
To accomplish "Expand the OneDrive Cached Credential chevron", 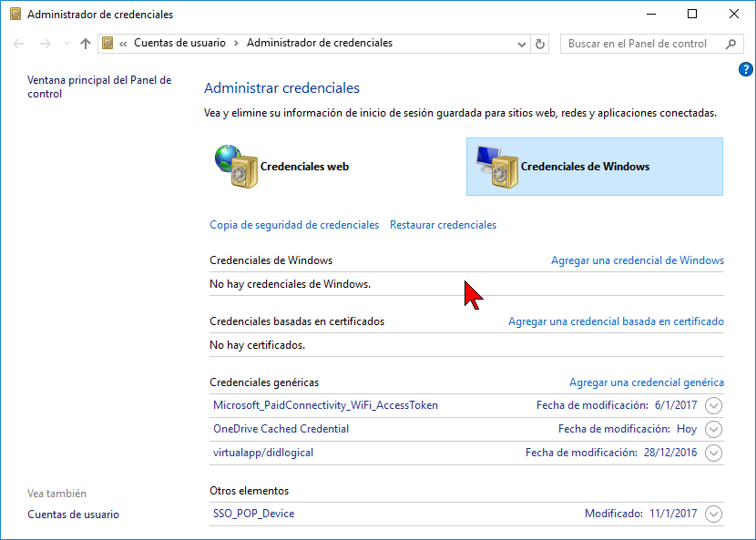I will click(x=713, y=429).
